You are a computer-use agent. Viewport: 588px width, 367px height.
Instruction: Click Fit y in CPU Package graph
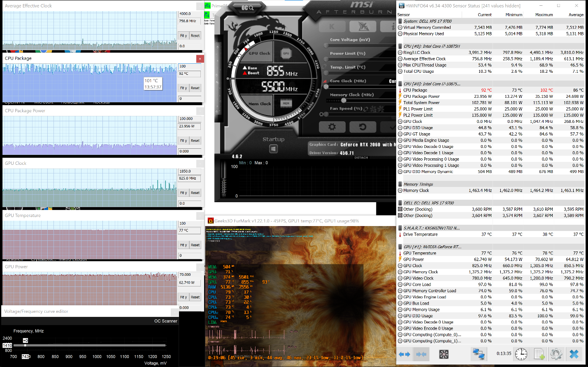click(x=184, y=88)
